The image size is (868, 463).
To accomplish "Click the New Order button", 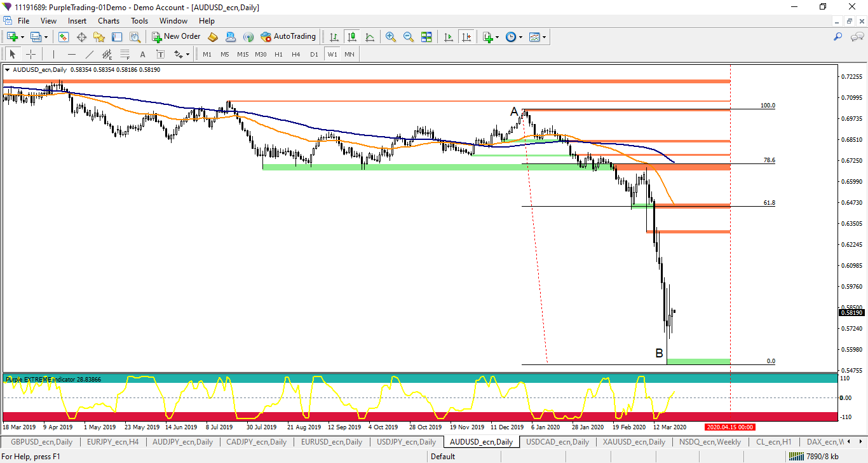I will click(177, 37).
